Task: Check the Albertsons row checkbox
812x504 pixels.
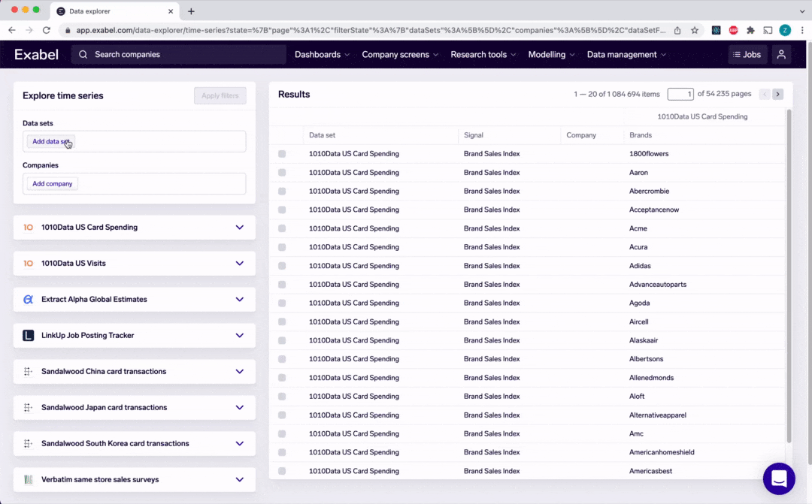Action: 282,358
